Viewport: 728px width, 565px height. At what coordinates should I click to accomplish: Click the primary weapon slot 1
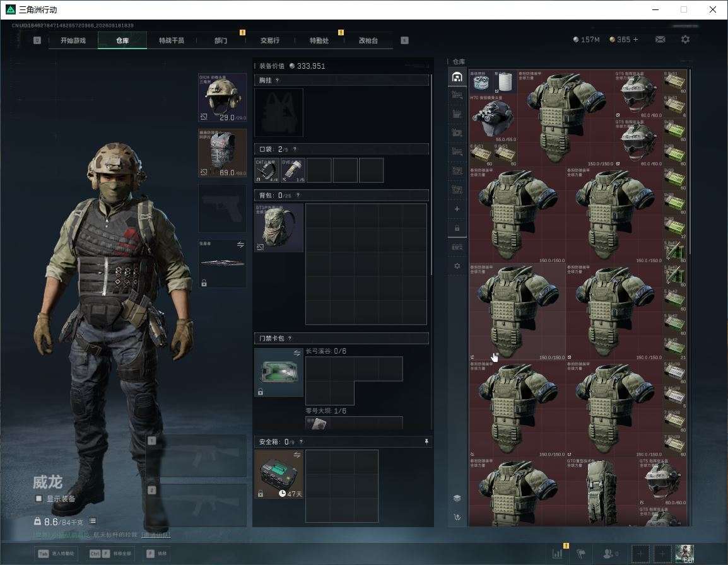[197, 456]
